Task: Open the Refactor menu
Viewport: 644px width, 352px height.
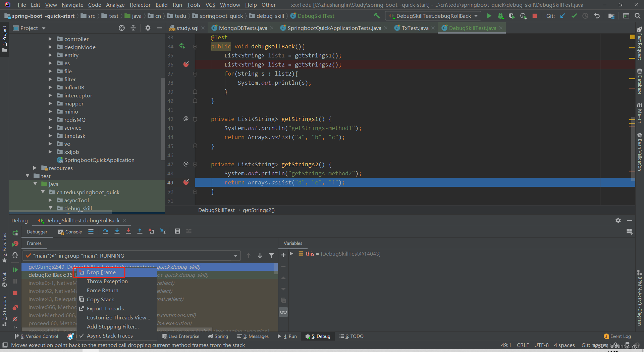Action: click(x=140, y=5)
